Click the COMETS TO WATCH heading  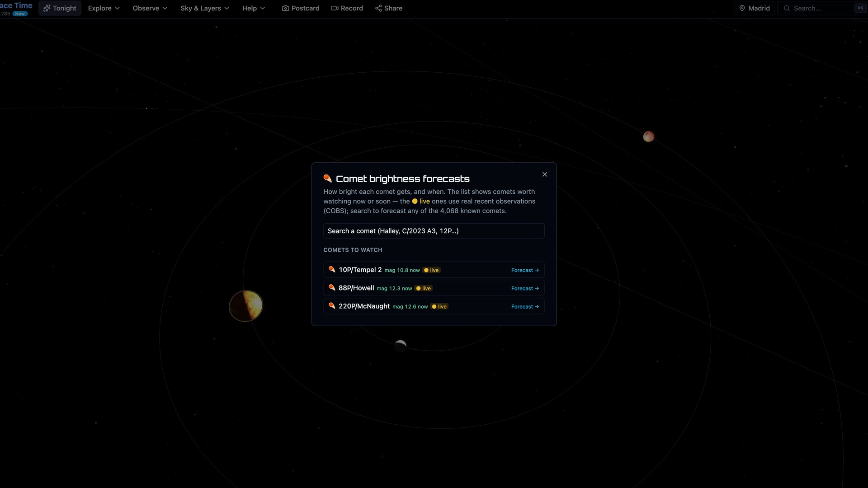[353, 250]
